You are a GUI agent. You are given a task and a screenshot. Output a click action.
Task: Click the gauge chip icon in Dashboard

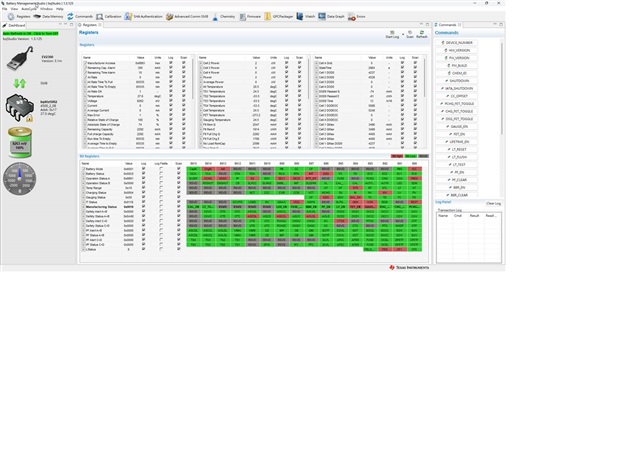(x=19, y=108)
